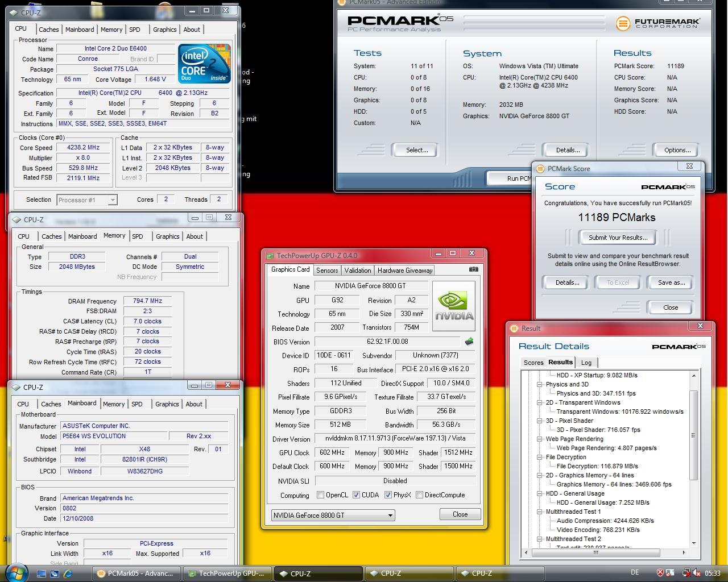Click Save as... in PCMark Score
Screen dimensions: 728x582
(x=671, y=282)
